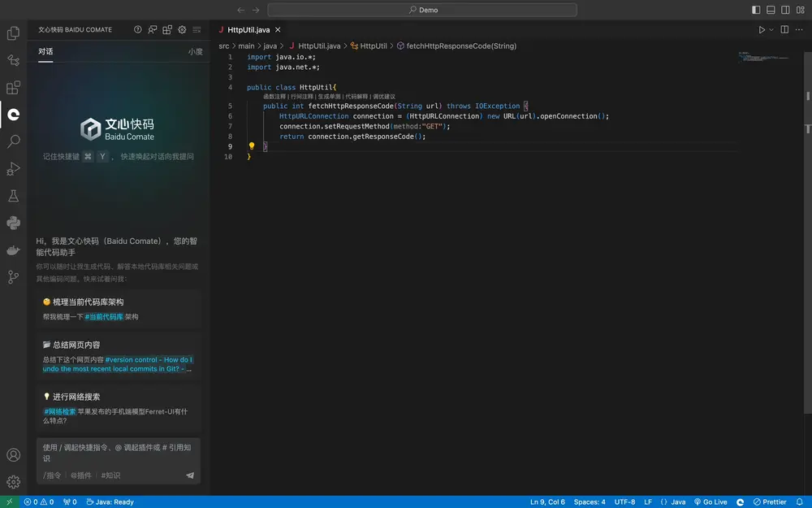Toggle primary side bar visibility
This screenshot has width=812, height=508.
click(756, 10)
